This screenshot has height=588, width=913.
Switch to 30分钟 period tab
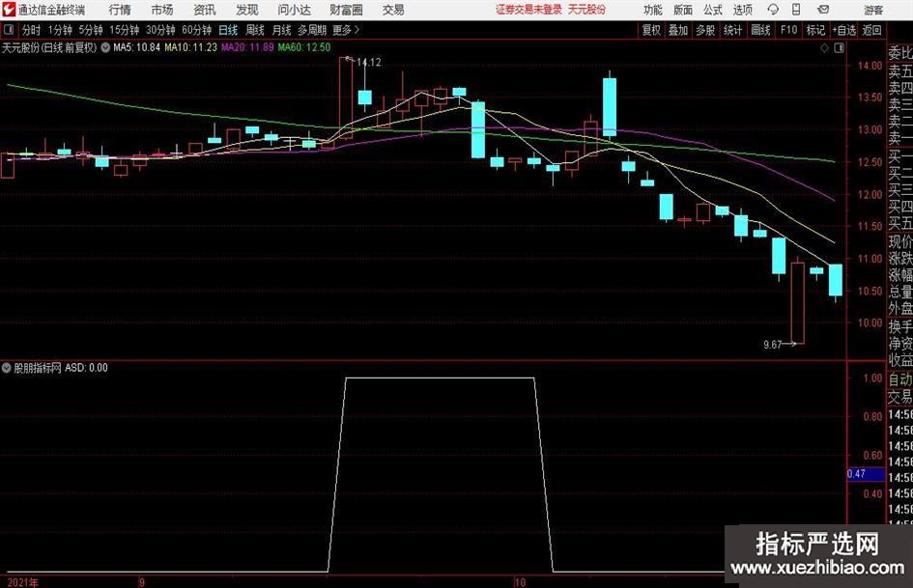pos(160,30)
